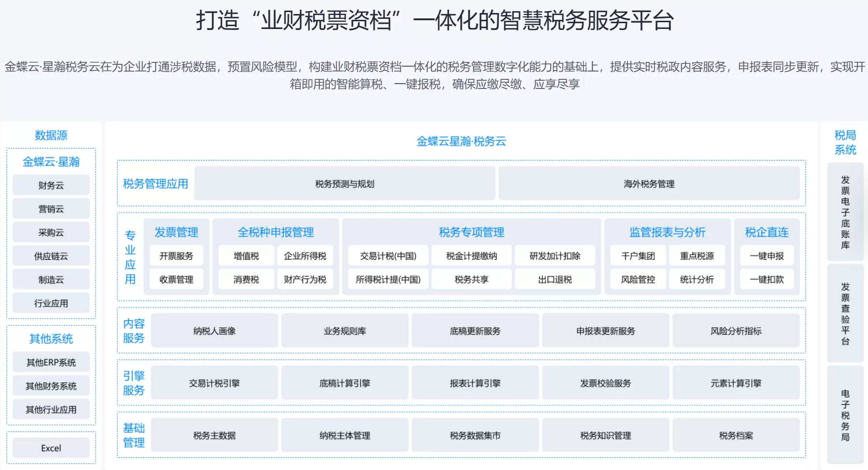Image resolution: width=868 pixels, height=470 pixels.
Task: Click the 电子税务局 vertical box
Action: pos(845,415)
